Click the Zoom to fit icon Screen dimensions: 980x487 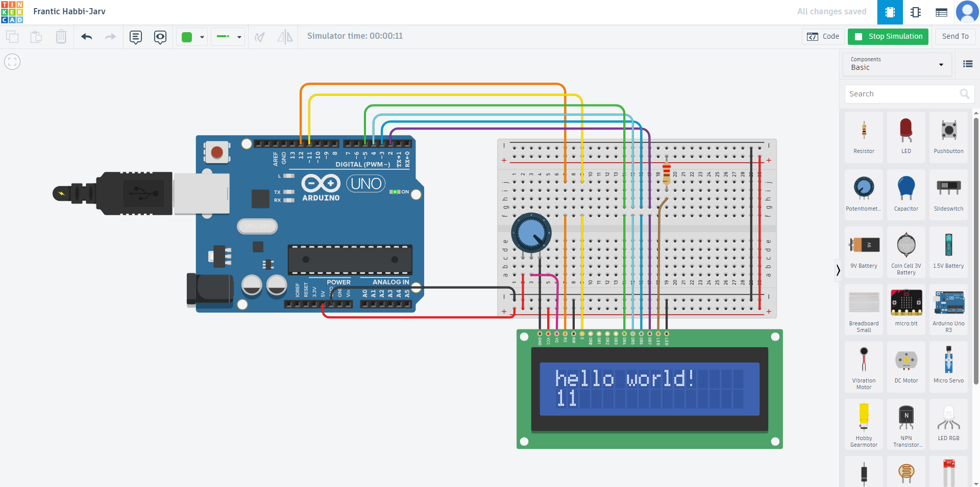(12, 62)
